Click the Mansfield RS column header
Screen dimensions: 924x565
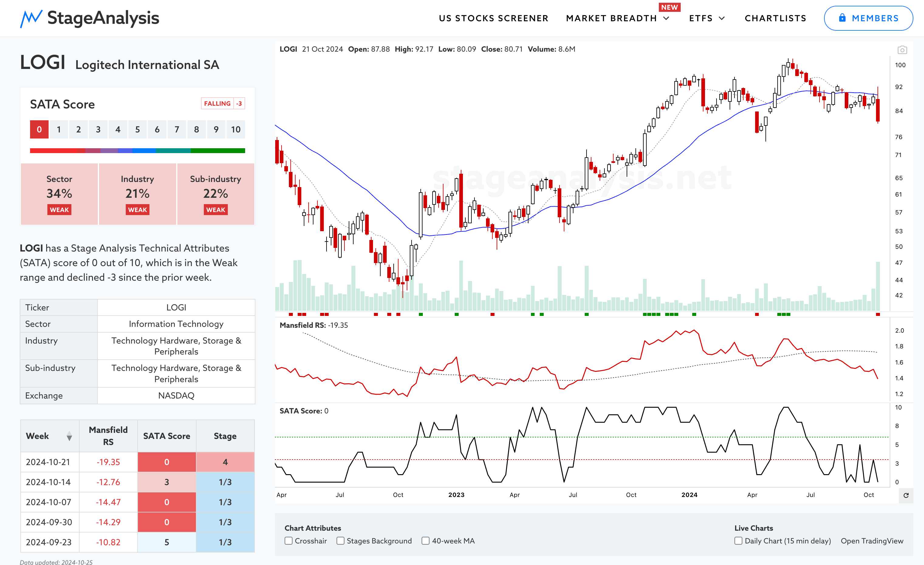pyautogui.click(x=108, y=436)
